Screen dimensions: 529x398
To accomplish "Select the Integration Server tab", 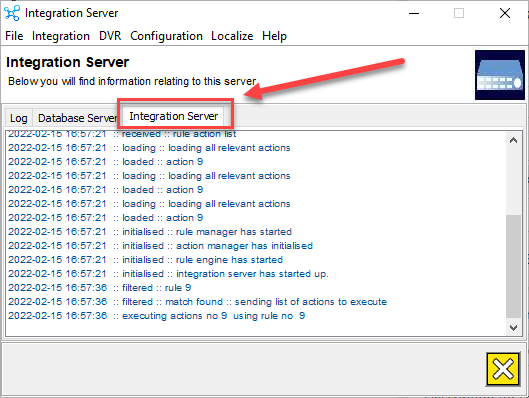I will (x=173, y=116).
